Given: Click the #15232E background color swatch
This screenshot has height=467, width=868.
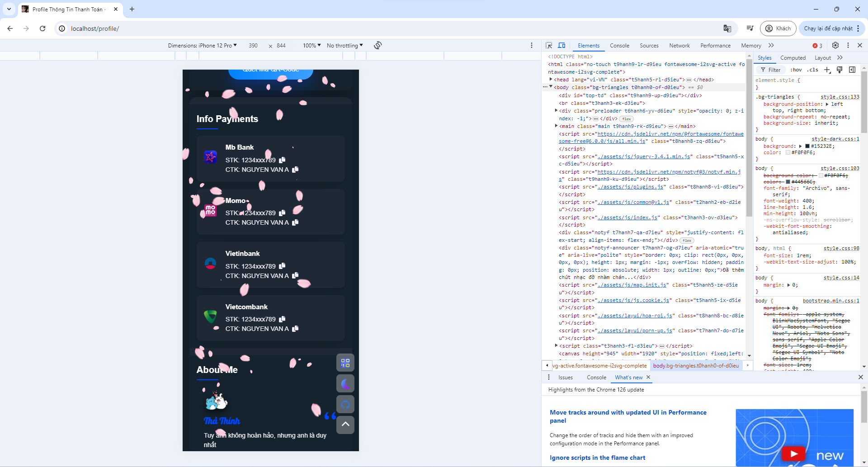Looking at the screenshot, I should pyautogui.click(x=807, y=146).
